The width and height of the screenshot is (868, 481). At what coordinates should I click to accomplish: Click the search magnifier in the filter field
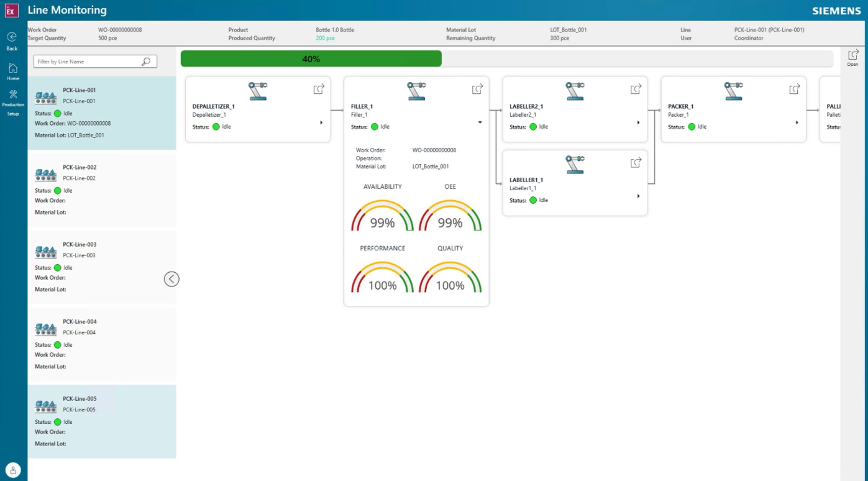pos(146,62)
